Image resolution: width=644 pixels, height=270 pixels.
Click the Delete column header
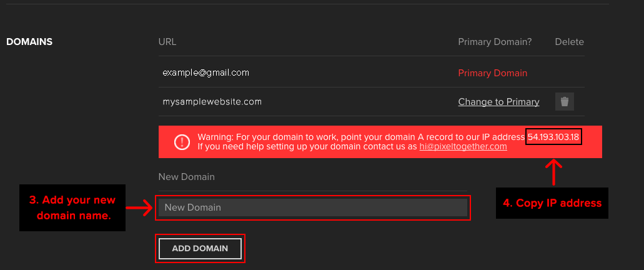[x=569, y=42]
